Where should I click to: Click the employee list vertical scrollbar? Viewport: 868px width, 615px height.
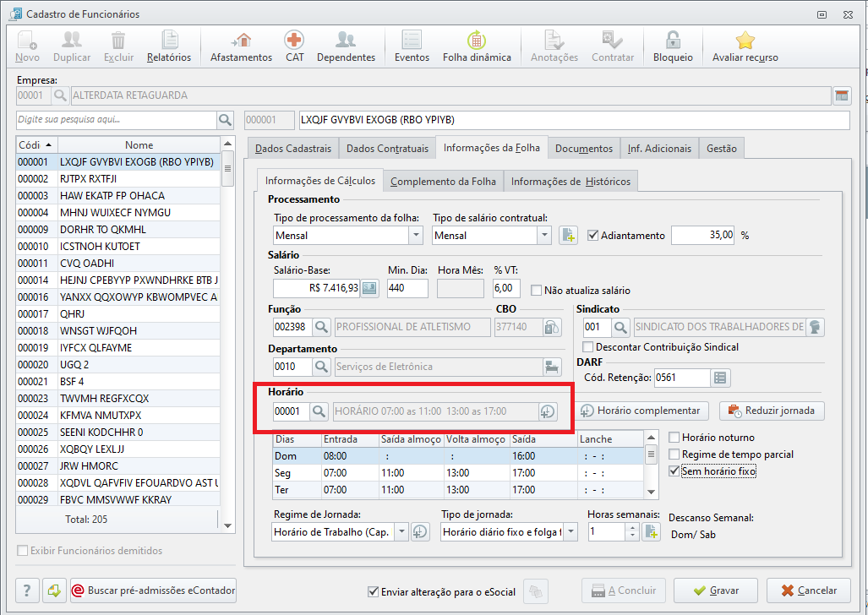[227, 338]
